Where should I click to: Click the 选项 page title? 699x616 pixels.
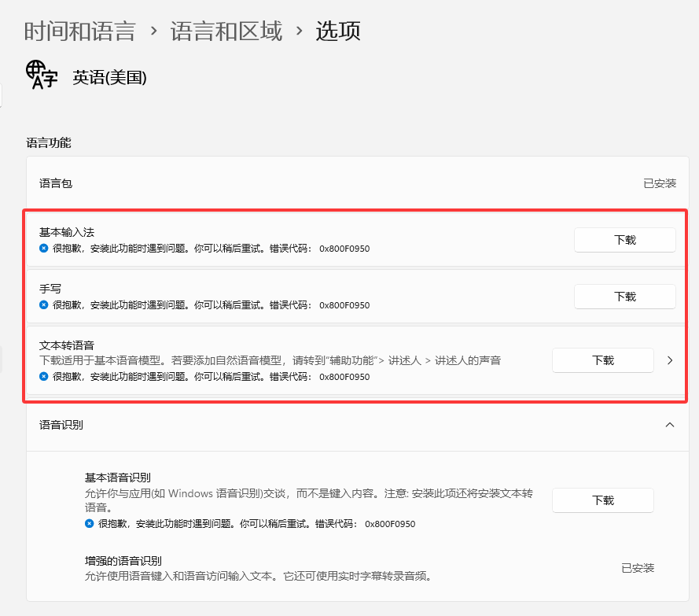338,31
